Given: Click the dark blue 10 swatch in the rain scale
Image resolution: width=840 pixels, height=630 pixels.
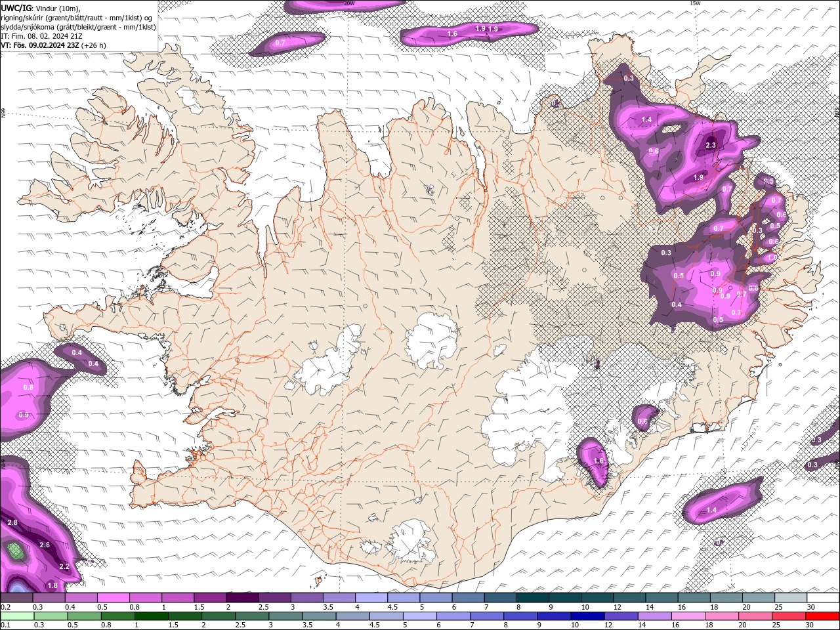Looking at the screenshot, I should (x=587, y=616).
